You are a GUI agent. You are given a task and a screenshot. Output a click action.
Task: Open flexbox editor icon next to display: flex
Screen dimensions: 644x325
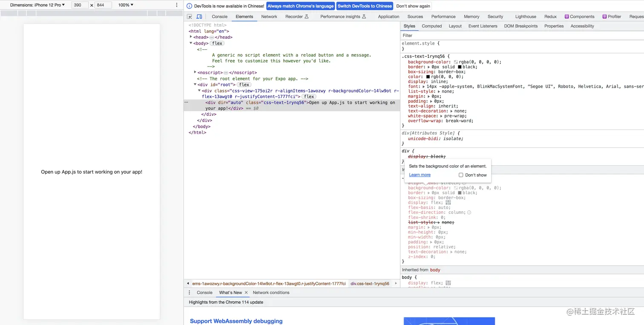tap(448, 203)
